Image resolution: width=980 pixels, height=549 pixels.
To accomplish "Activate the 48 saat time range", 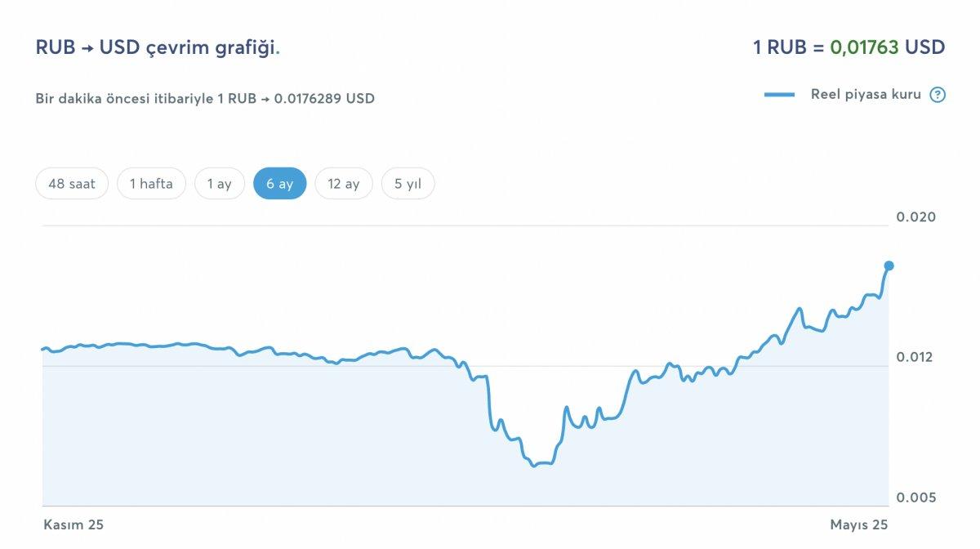I will [x=71, y=183].
